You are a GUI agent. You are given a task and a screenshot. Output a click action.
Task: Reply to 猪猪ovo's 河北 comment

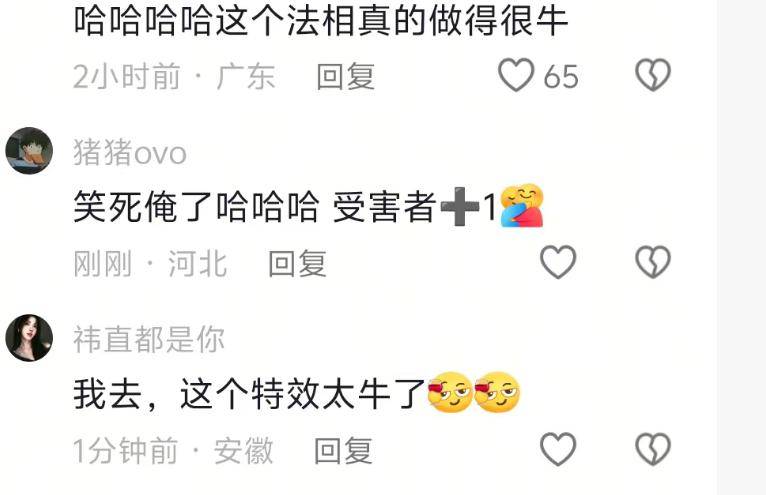click(x=297, y=264)
